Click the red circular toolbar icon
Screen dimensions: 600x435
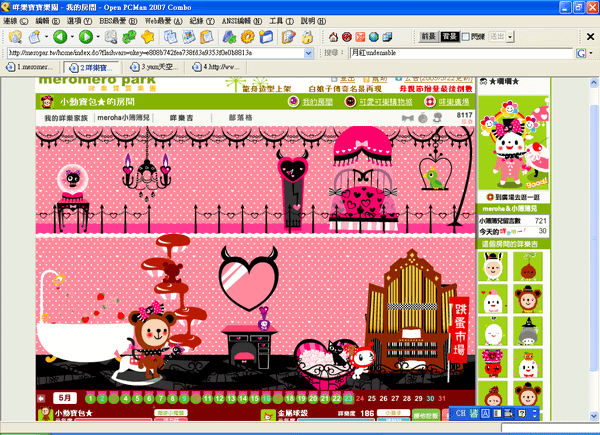(347, 37)
